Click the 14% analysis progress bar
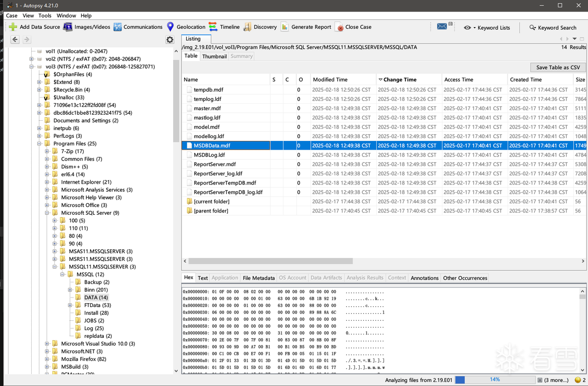 pos(494,380)
